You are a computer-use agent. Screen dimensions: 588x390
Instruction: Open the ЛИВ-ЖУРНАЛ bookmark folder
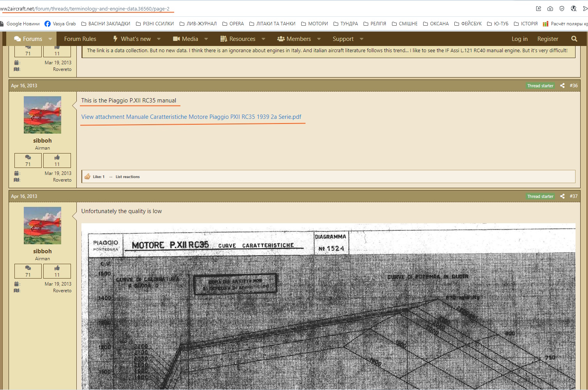click(198, 24)
